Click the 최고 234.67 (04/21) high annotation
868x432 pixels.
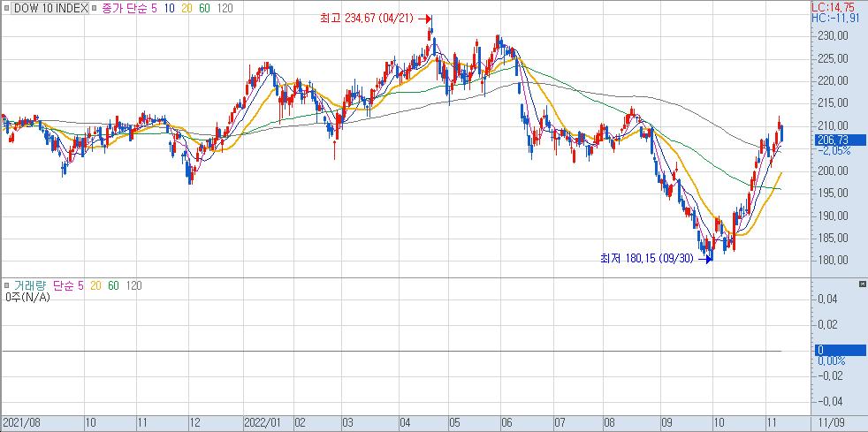click(x=367, y=19)
